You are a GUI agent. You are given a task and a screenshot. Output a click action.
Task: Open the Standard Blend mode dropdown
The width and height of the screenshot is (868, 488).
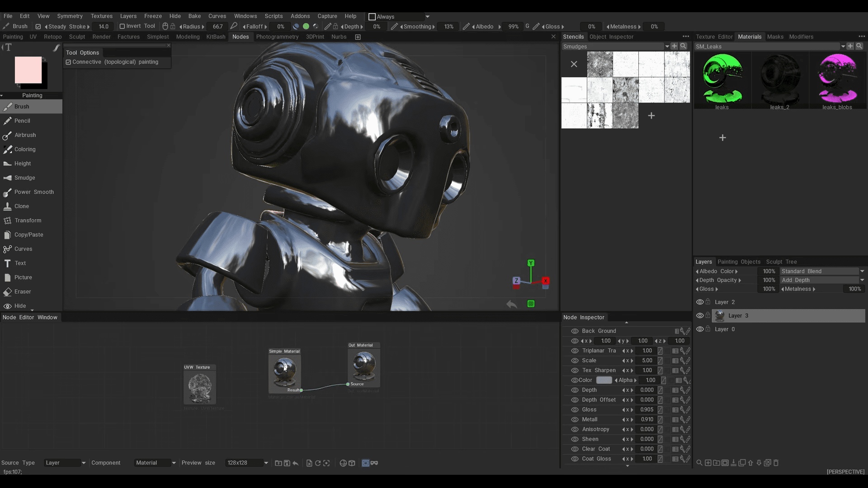(822, 271)
